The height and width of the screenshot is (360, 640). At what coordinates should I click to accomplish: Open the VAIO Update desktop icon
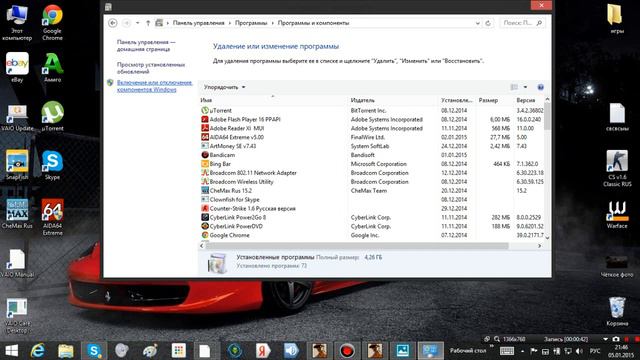[x=17, y=118]
